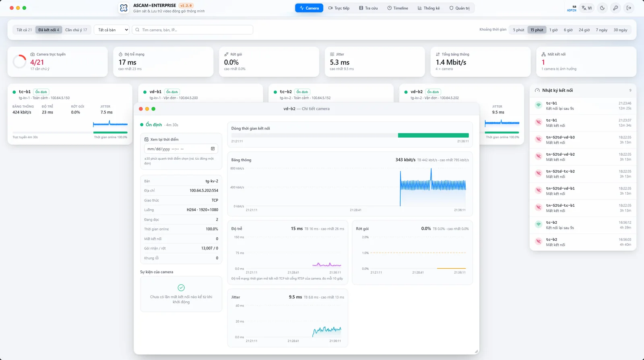Switch language with the VI icon
Image resolution: width=644 pixels, height=360 pixels.
[x=587, y=8]
